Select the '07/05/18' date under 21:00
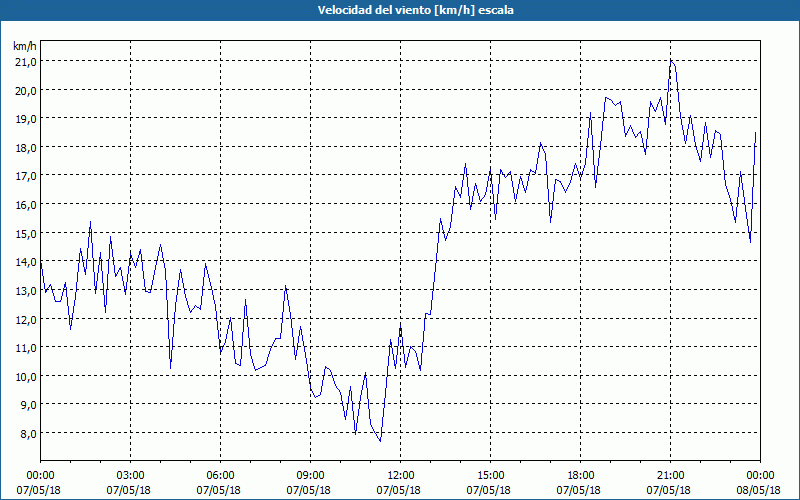 click(x=670, y=490)
